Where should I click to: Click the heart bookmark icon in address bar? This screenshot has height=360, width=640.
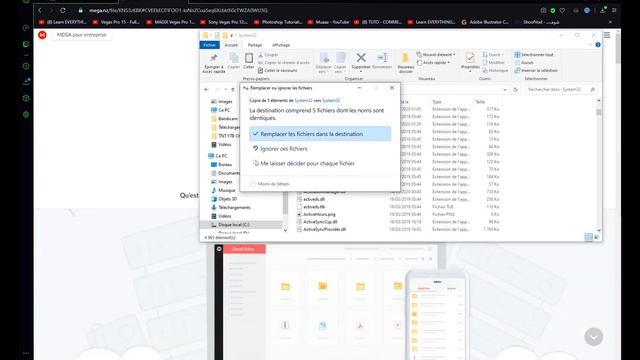pyautogui.click(x=562, y=10)
